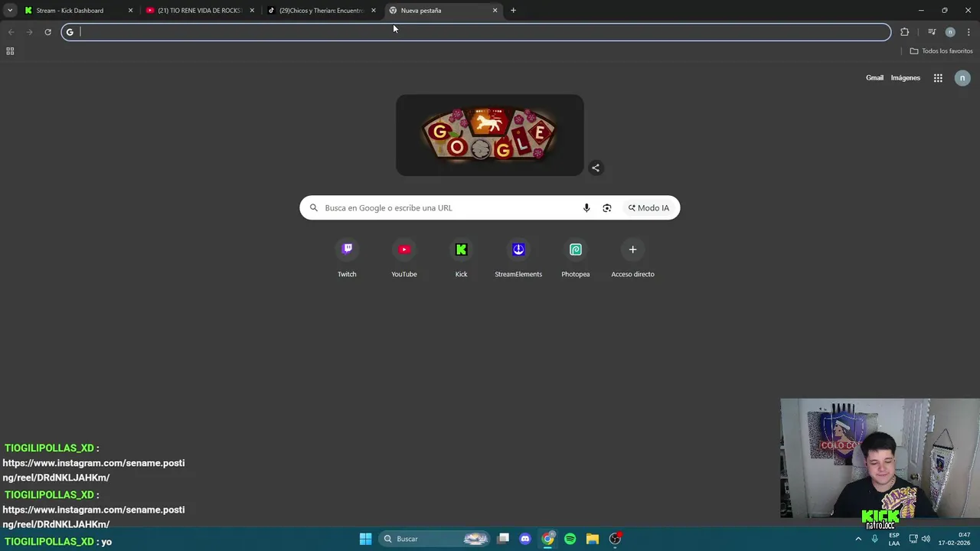Go back to the previous page
The image size is (980, 551).
11,32
